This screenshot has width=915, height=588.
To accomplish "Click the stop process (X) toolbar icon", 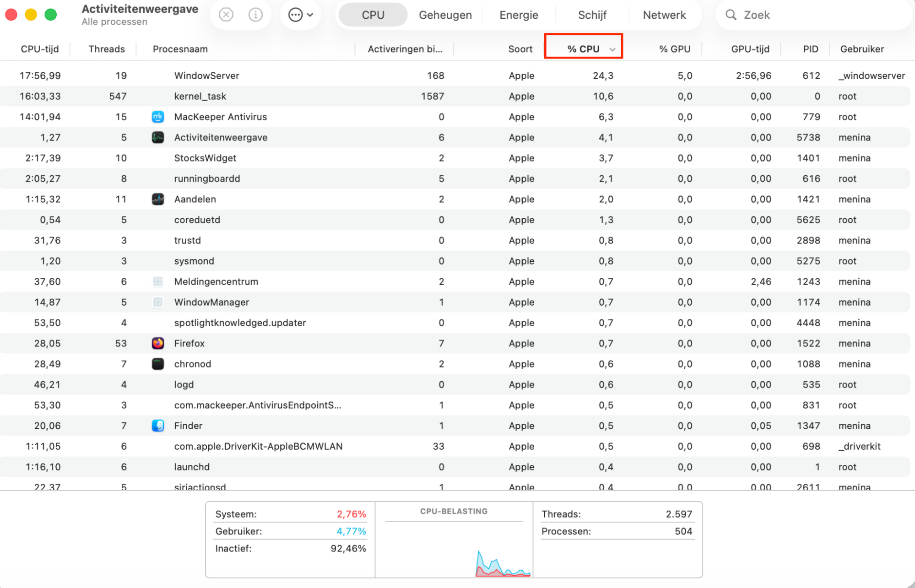I will pyautogui.click(x=226, y=15).
